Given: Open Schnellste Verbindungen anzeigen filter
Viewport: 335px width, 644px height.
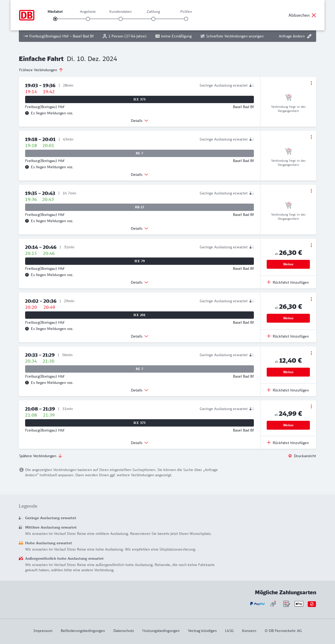Looking at the screenshot, I should (232, 36).
